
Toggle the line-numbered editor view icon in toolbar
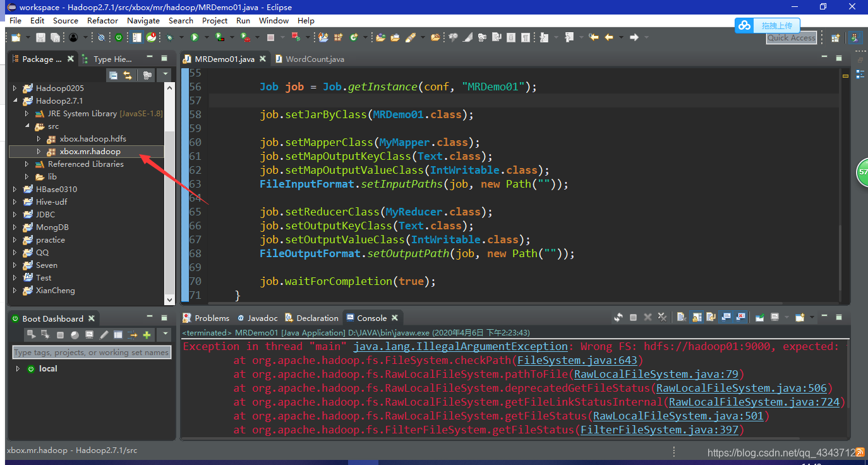click(136, 37)
